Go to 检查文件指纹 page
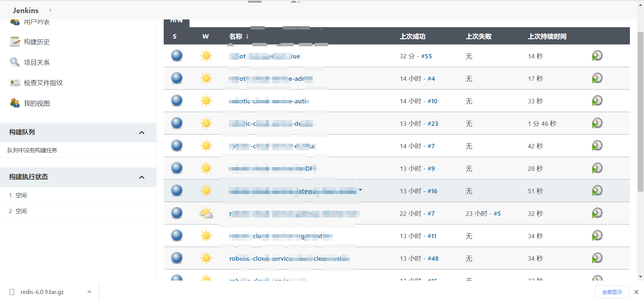 click(x=43, y=83)
